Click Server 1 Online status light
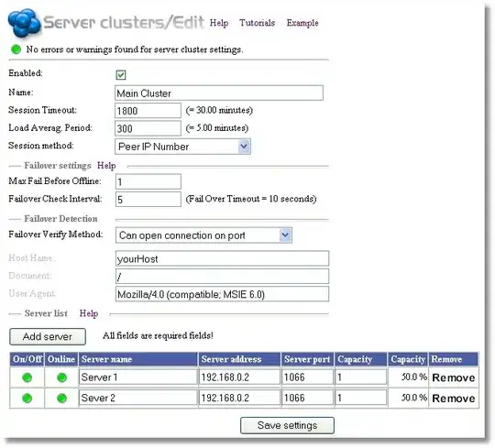 [61, 377]
